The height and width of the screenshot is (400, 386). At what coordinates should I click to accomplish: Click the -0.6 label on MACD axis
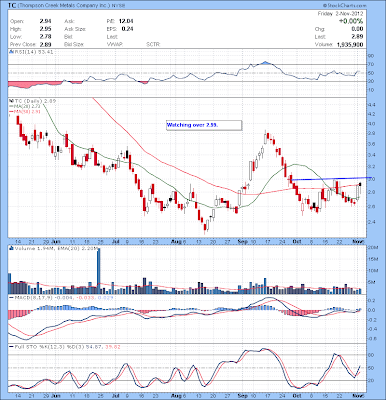point(372,339)
